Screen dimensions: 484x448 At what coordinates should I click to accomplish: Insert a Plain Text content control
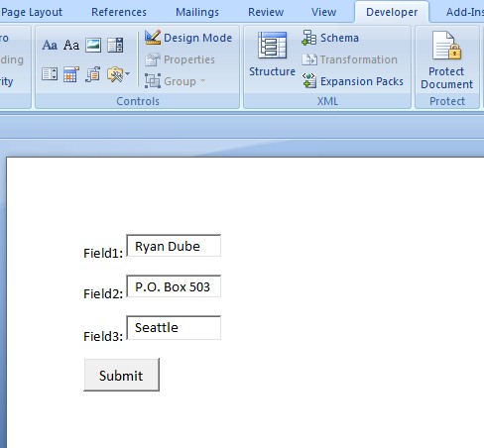[x=71, y=45]
